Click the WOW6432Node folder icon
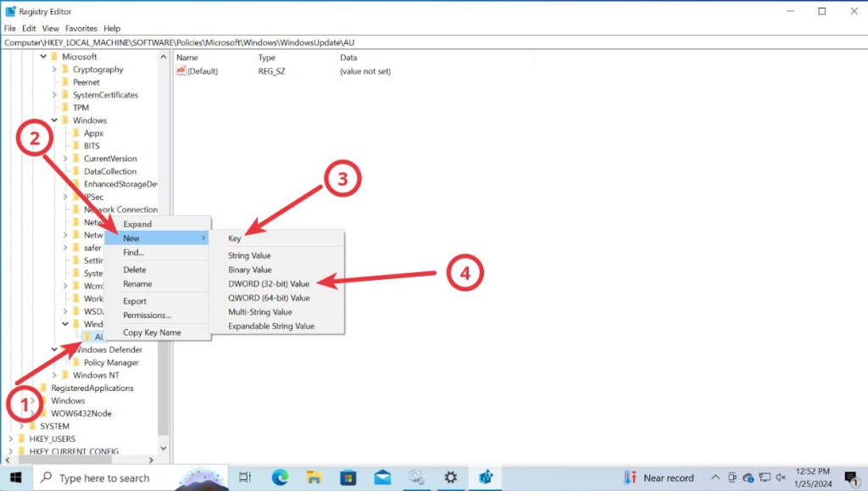This screenshot has height=491, width=868. pyautogui.click(x=44, y=413)
